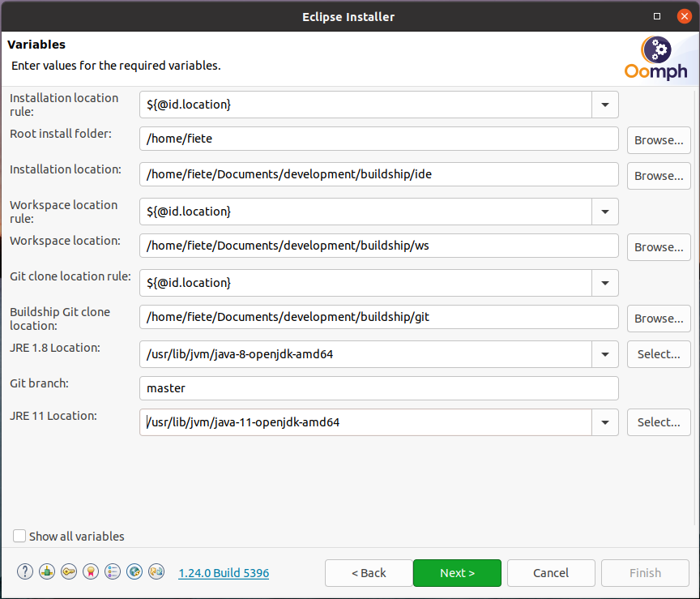The width and height of the screenshot is (700, 599).
Task: Open the JRE 1.8 location dropdown
Action: [x=604, y=354]
